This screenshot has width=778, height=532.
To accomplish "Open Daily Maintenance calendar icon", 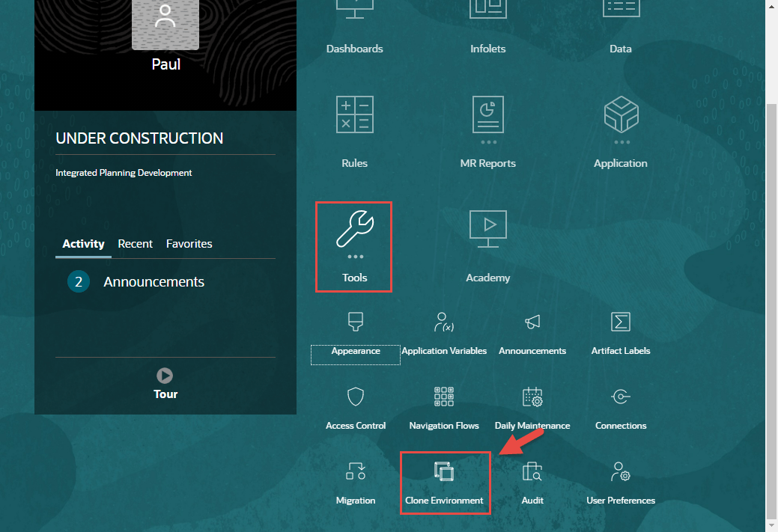I will [532, 397].
